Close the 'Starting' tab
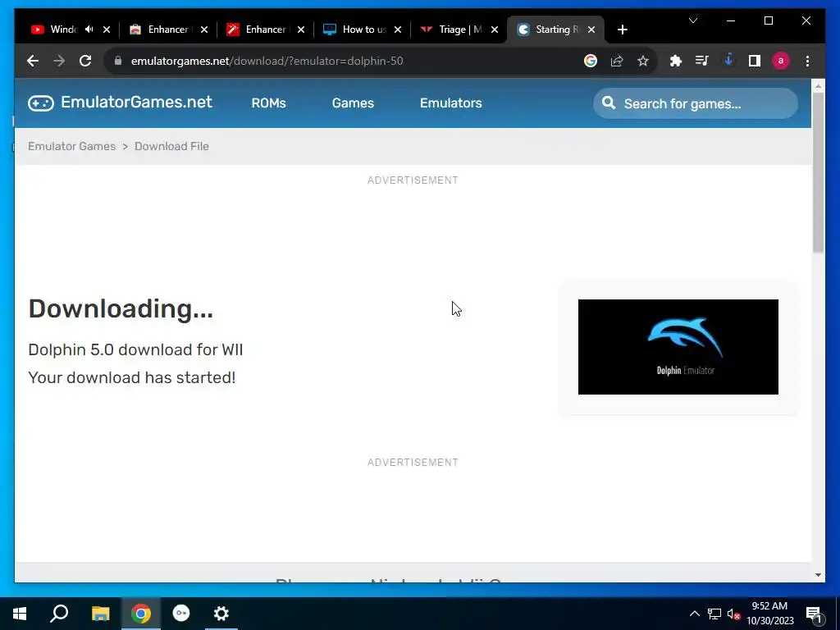Image resolution: width=840 pixels, height=630 pixels. pos(591,30)
